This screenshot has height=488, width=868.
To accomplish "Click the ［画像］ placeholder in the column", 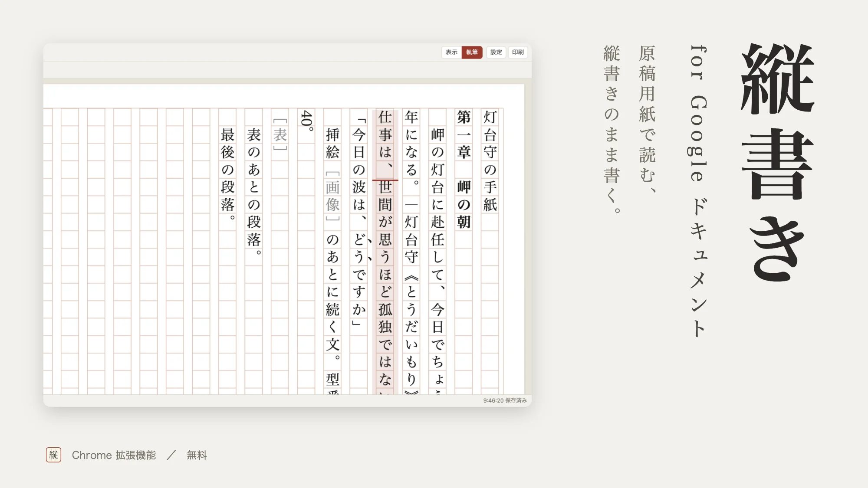I will [x=333, y=196].
